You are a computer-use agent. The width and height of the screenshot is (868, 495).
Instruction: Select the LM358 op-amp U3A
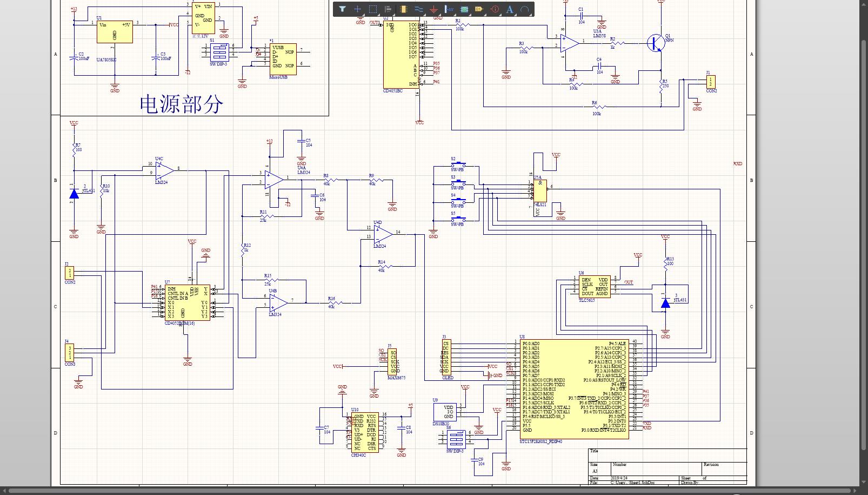(569, 43)
